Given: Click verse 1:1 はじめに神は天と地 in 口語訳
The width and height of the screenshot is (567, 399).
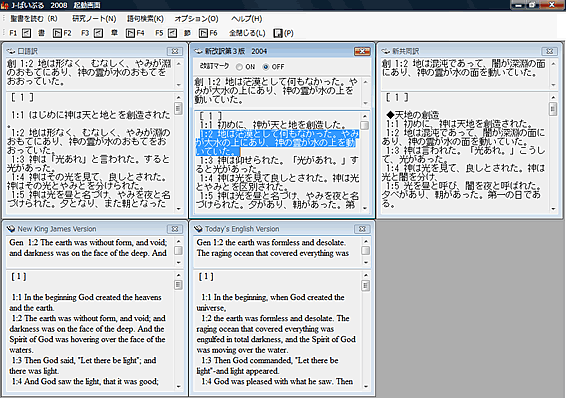Looking at the screenshot, I should coord(90,115).
